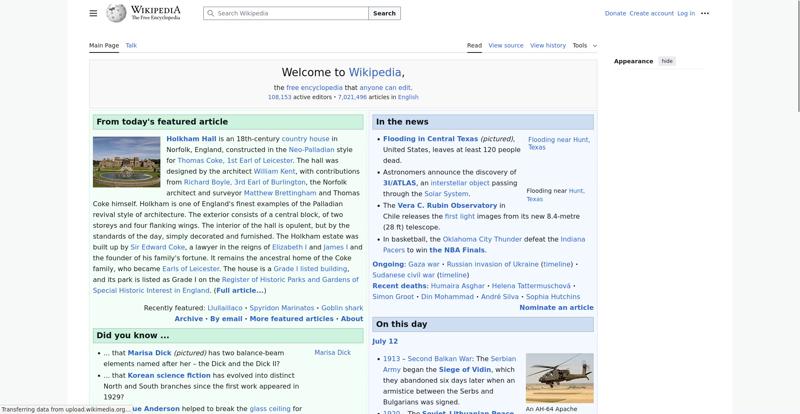Open the Gaza war ongoing link
Screen dimensions: 800x414
423,264
